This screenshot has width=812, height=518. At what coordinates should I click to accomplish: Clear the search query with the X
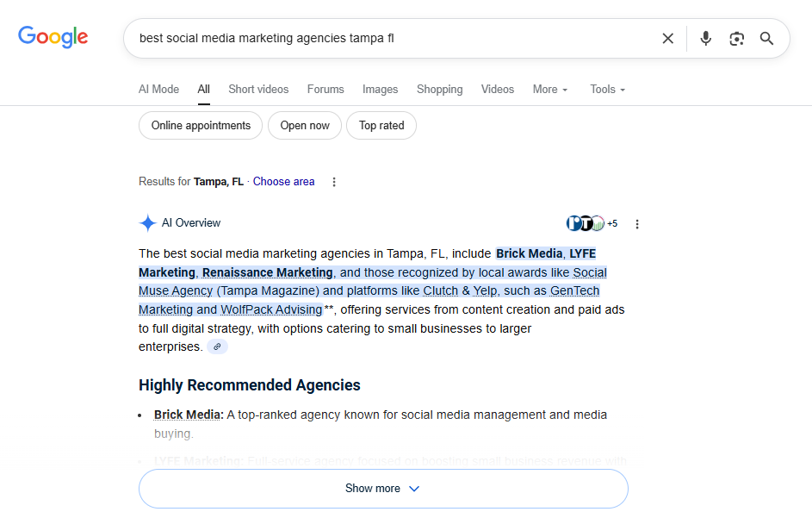coord(668,38)
